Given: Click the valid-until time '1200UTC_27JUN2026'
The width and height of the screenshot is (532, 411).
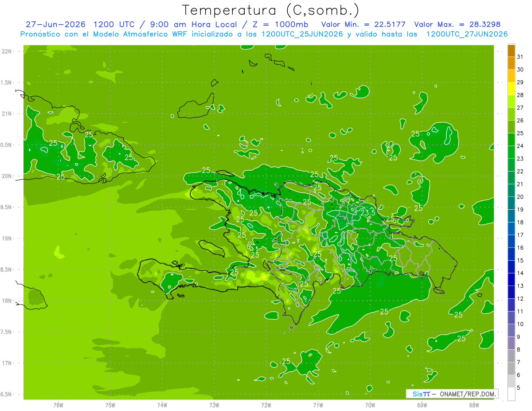Looking at the screenshot, I should 467,34.
